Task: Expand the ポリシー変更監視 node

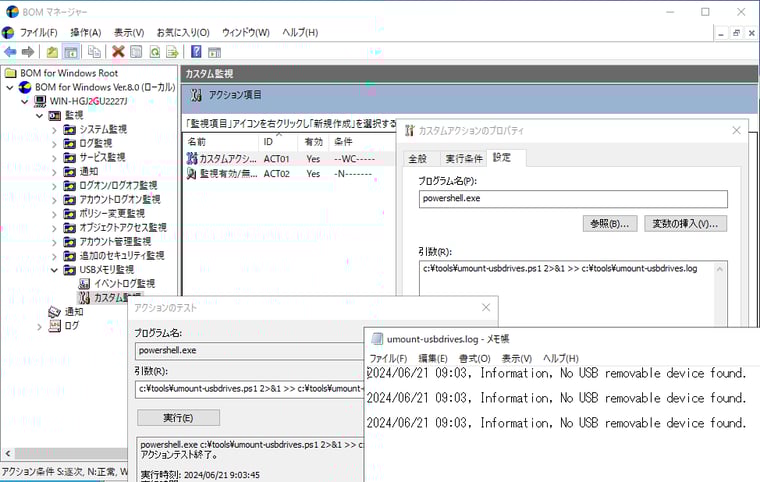Action: [54, 214]
